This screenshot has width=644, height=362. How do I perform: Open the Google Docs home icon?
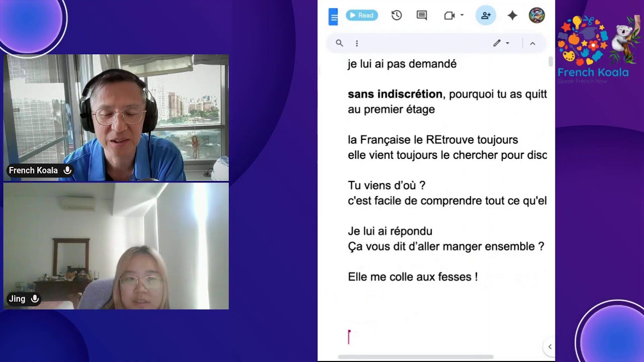(x=333, y=16)
